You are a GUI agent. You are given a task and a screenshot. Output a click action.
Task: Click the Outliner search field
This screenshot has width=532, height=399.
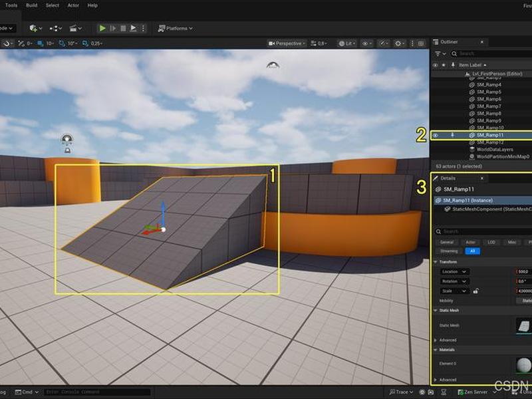(x=491, y=54)
